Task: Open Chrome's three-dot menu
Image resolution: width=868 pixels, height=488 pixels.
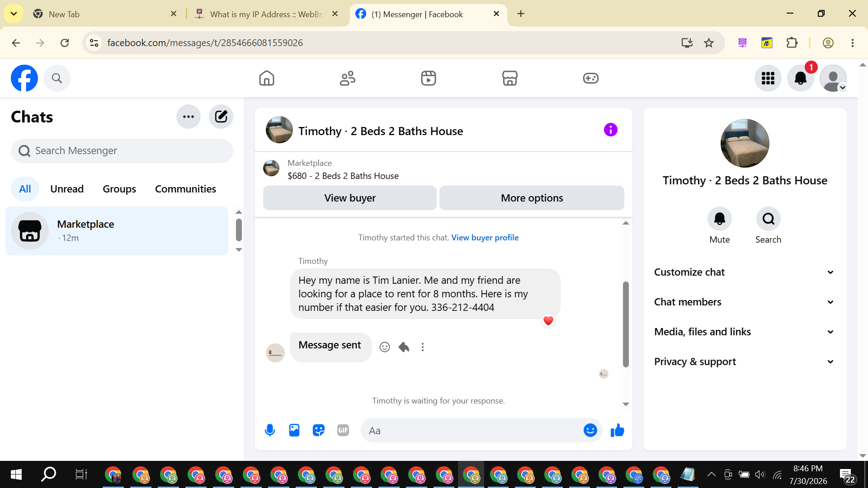Action: point(853,43)
